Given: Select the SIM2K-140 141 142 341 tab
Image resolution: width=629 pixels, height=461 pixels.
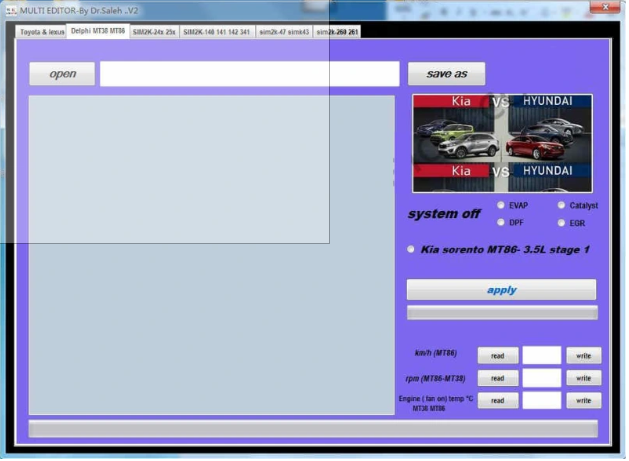Looking at the screenshot, I should point(216,32).
